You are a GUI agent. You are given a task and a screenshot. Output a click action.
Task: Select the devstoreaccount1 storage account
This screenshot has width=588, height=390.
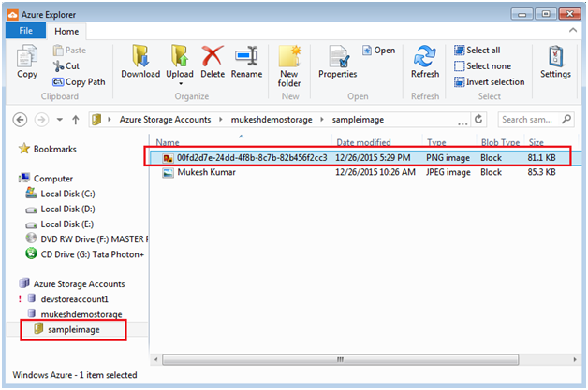click(75, 299)
